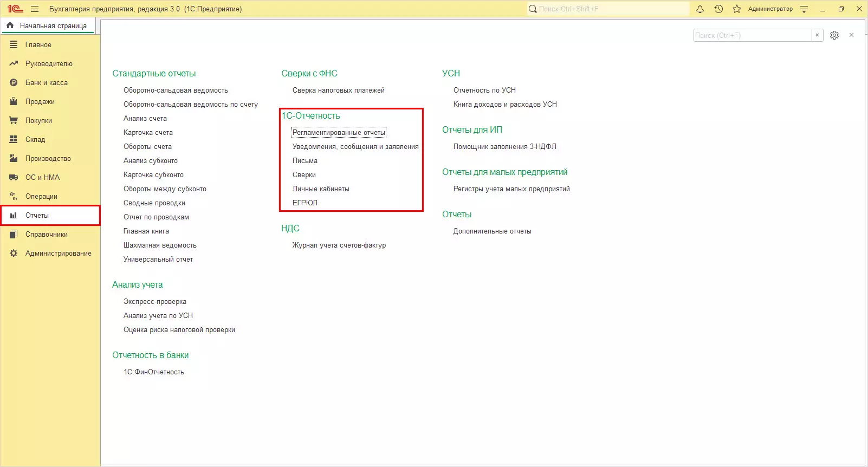The image size is (868, 467).
Task: Open the Банк и касса section icon
Action: [14, 82]
